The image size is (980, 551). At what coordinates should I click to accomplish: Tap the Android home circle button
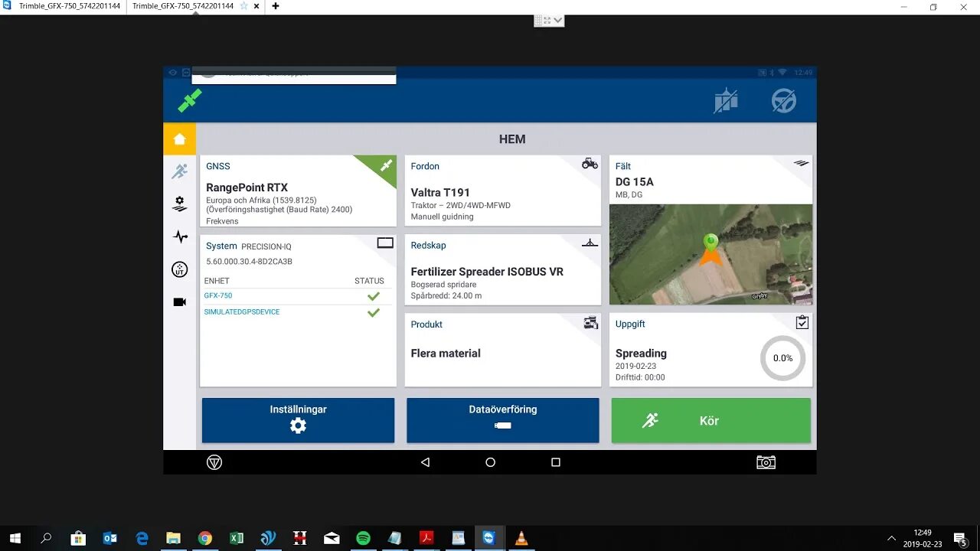click(490, 462)
